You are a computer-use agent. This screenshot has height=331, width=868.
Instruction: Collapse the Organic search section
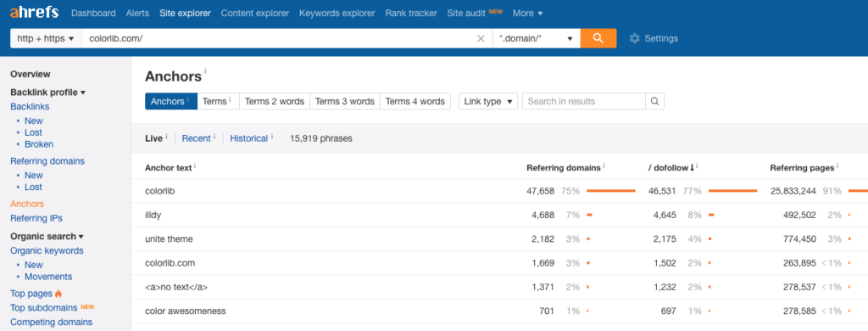47,236
